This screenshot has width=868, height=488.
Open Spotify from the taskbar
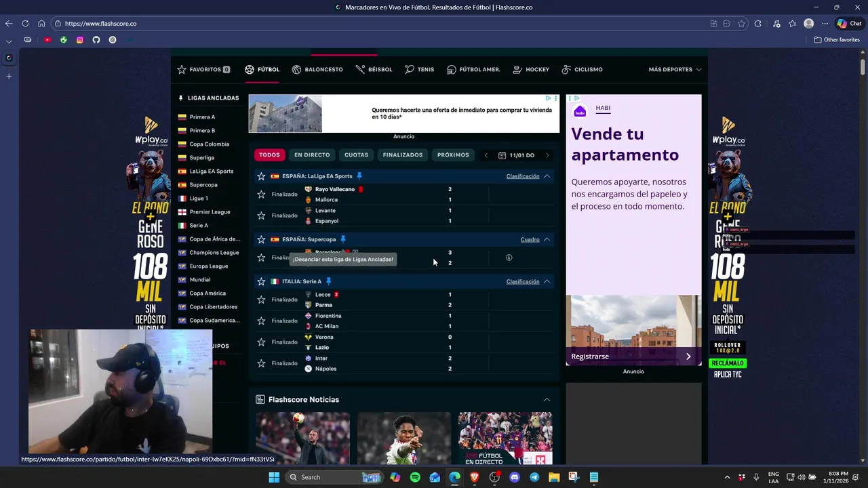click(x=415, y=477)
